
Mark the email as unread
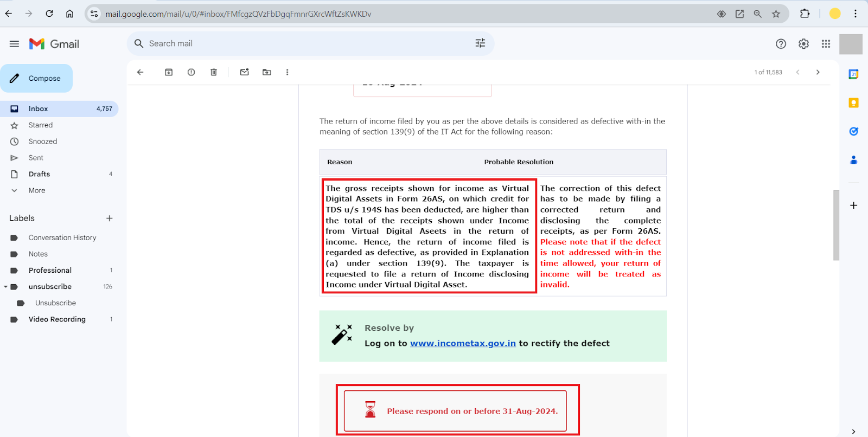(x=245, y=72)
